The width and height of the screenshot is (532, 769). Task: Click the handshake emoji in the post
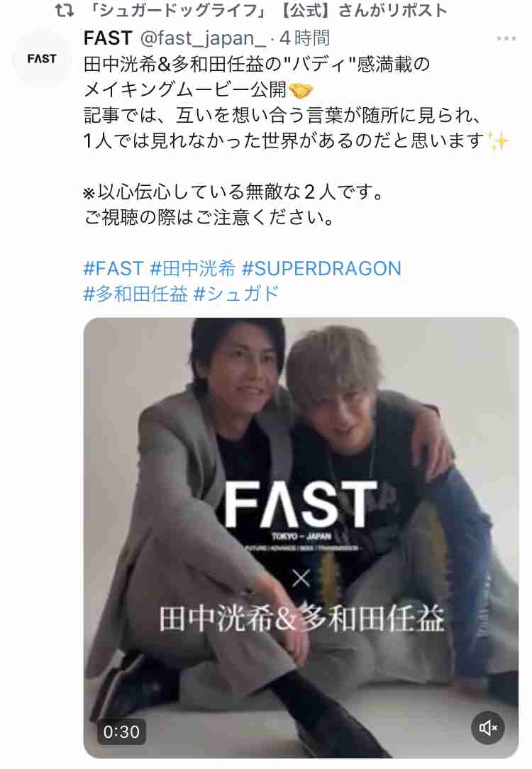point(301,90)
